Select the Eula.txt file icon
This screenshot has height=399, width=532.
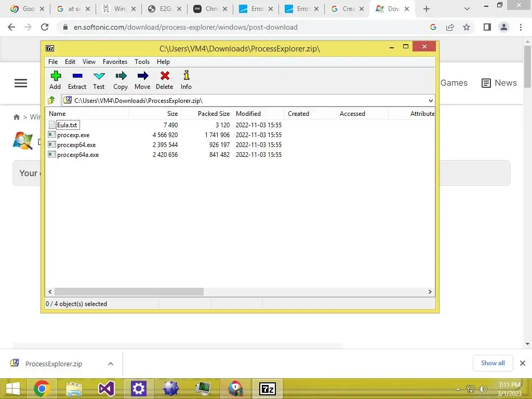coord(52,125)
